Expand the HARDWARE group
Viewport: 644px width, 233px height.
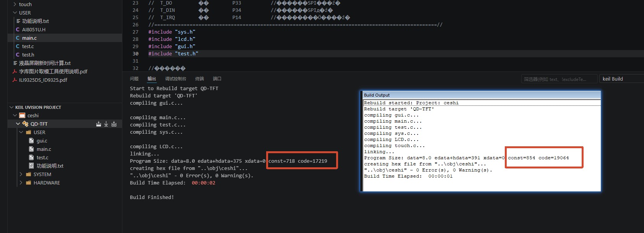pyautogui.click(x=21, y=183)
